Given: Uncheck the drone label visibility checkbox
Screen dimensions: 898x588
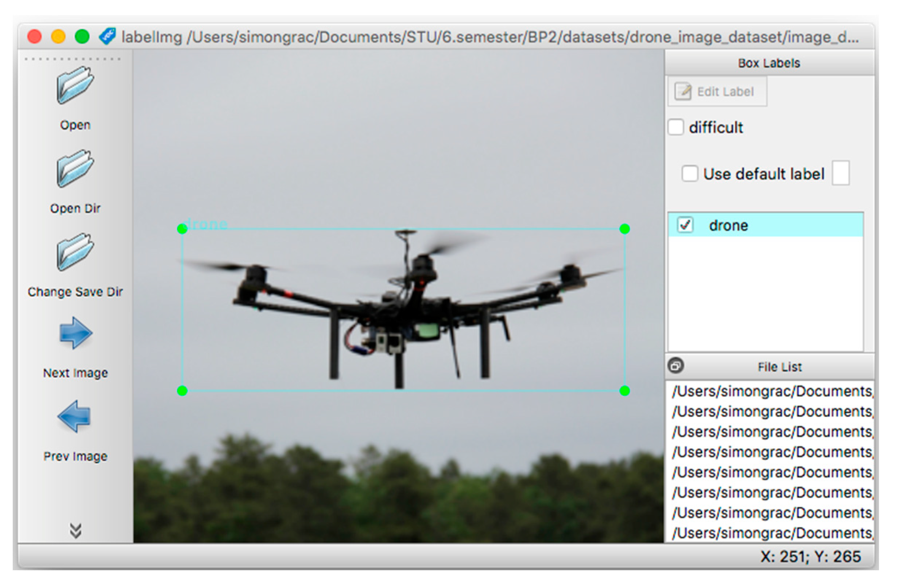Looking at the screenshot, I should coord(685,225).
